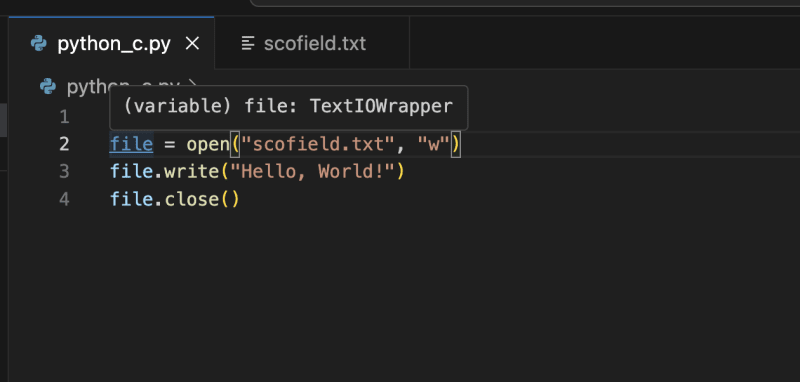Click the "scofield.txt" string on line 2
Viewport: 800px width, 382px height.
[x=319, y=144]
